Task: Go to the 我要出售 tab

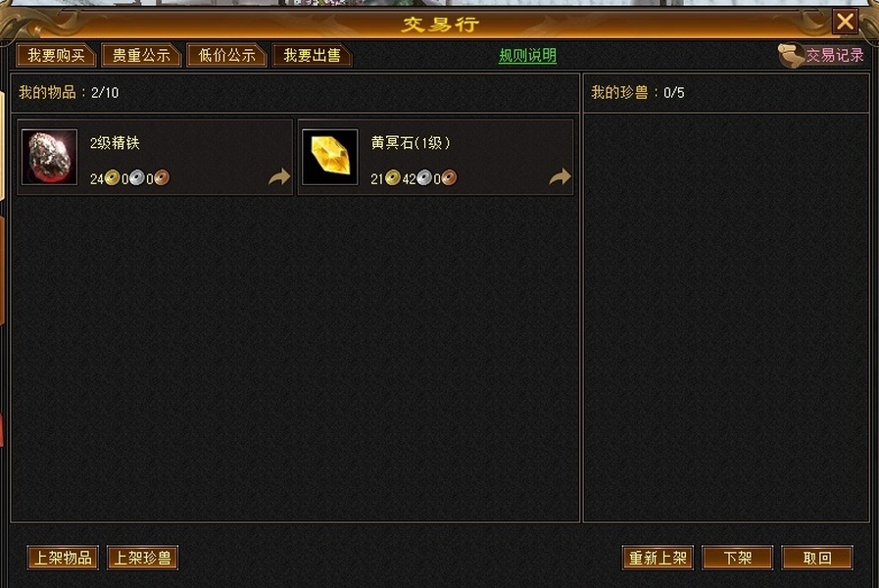Action: pyautogui.click(x=312, y=56)
